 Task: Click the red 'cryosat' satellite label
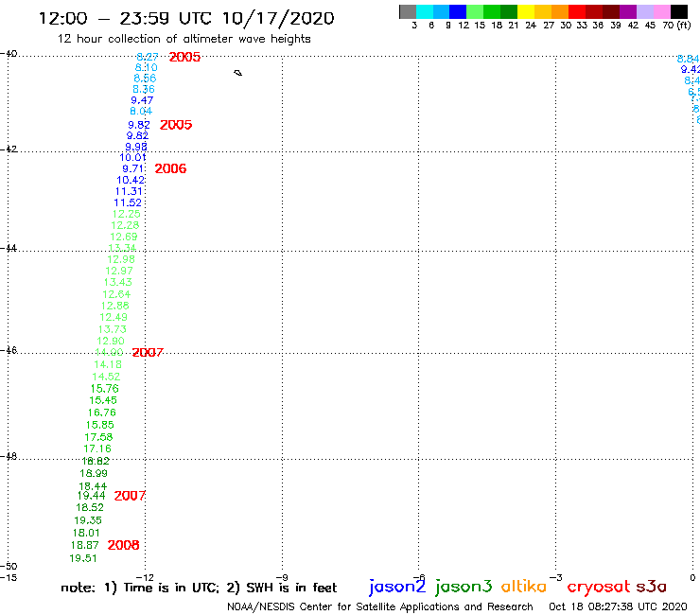(599, 588)
